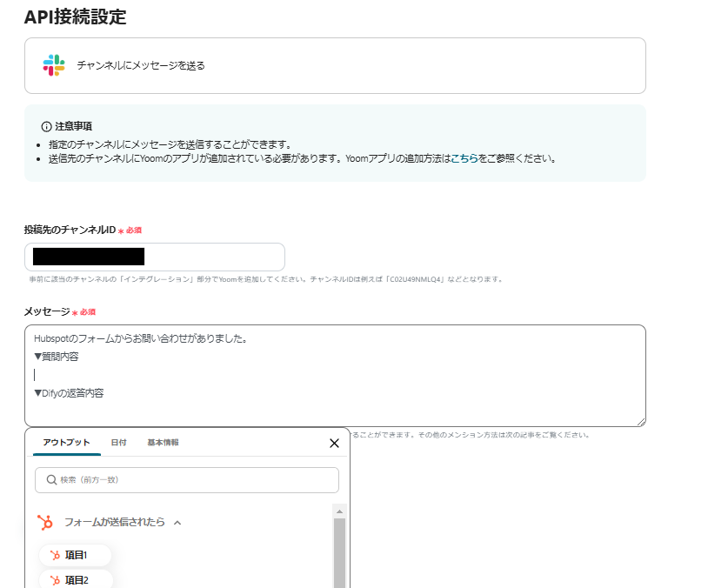Image resolution: width=708 pixels, height=588 pixels.
Task: Click the scrollbar up arrow in the popup
Action: [339, 511]
